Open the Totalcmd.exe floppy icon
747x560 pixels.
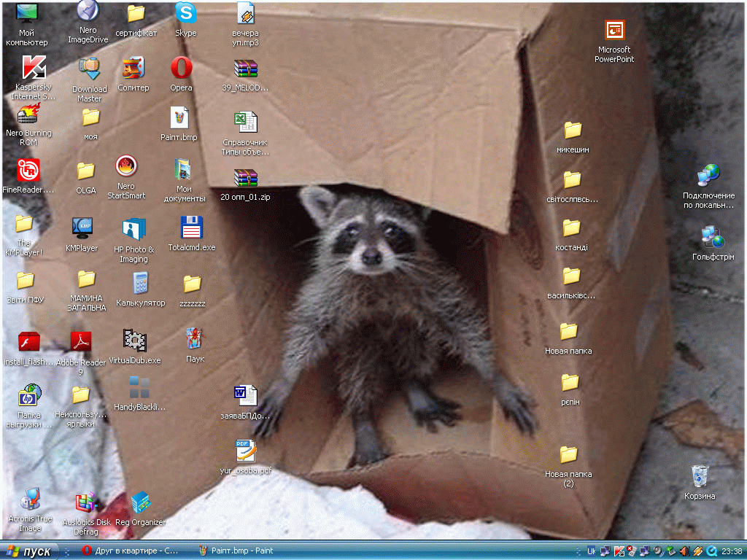click(x=191, y=228)
